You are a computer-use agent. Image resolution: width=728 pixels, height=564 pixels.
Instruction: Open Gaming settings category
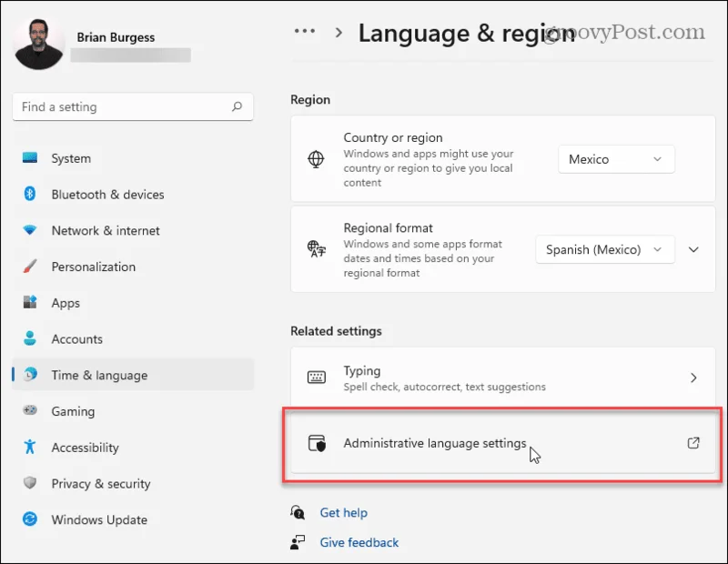[133, 411]
